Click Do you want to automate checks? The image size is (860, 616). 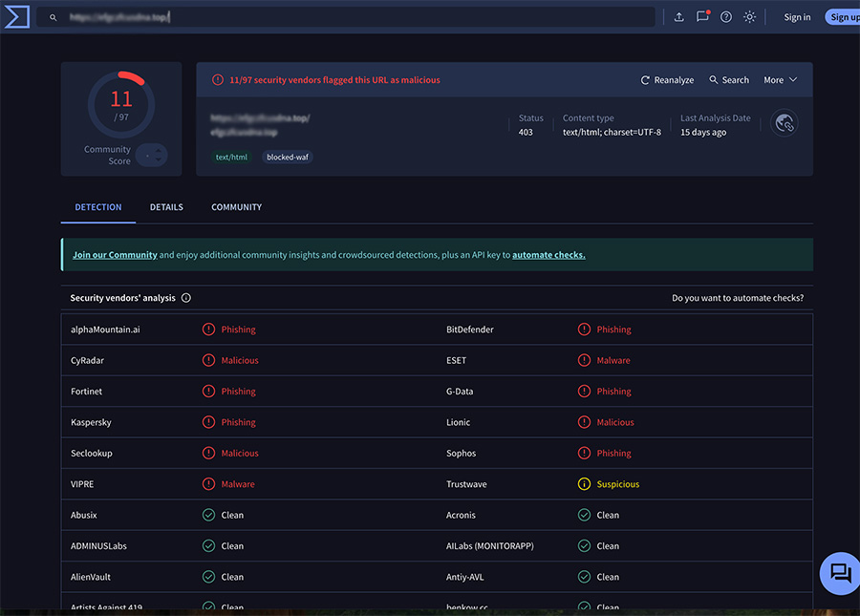coord(738,298)
